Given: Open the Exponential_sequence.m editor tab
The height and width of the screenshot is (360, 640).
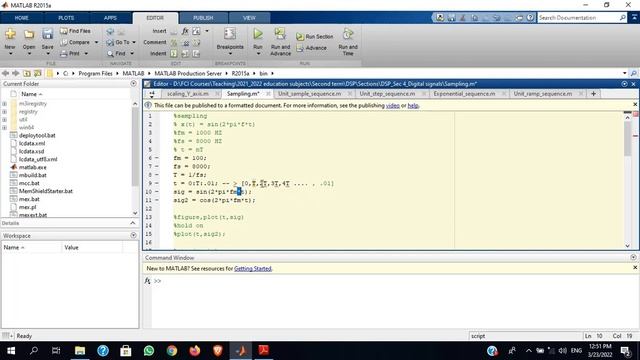Looking at the screenshot, I should coord(464,94).
